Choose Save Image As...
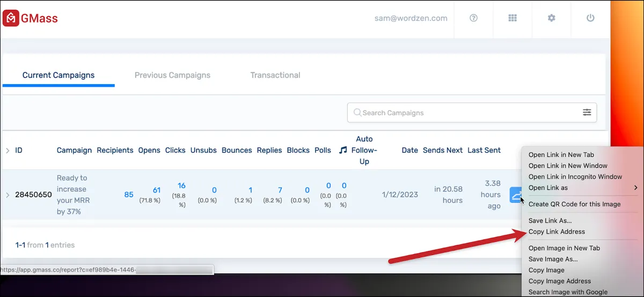The image size is (644, 297). click(x=553, y=259)
